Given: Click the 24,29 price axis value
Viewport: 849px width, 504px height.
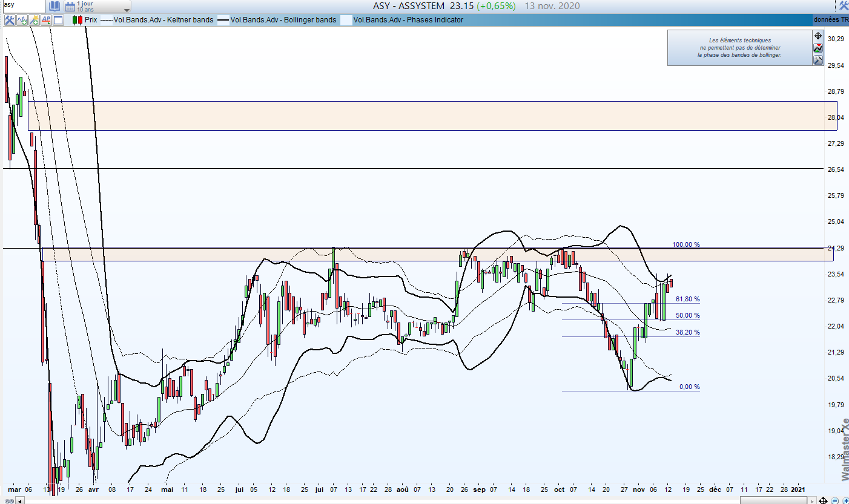Looking at the screenshot, I should 836,248.
